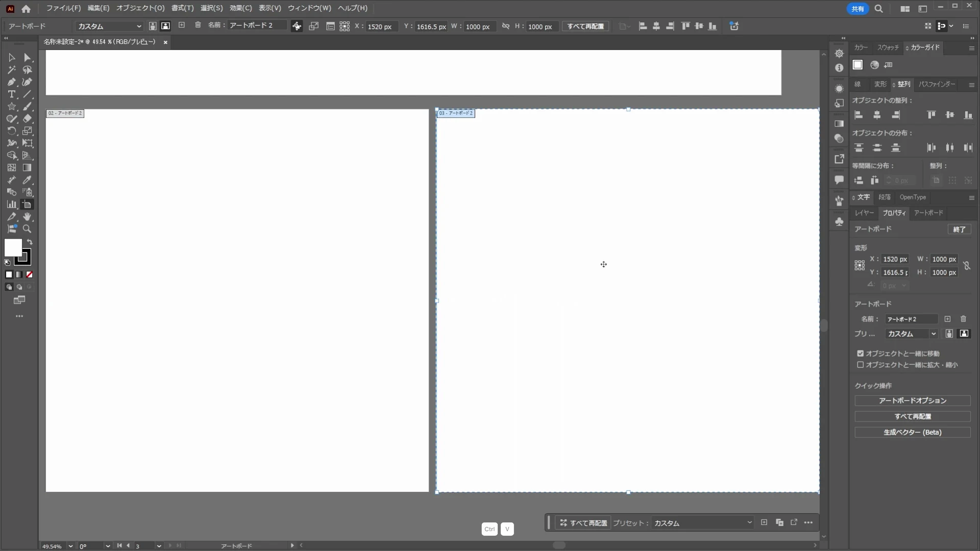The height and width of the screenshot is (551, 980).
Task: Select the Eyedropper tool
Action: click(x=28, y=180)
